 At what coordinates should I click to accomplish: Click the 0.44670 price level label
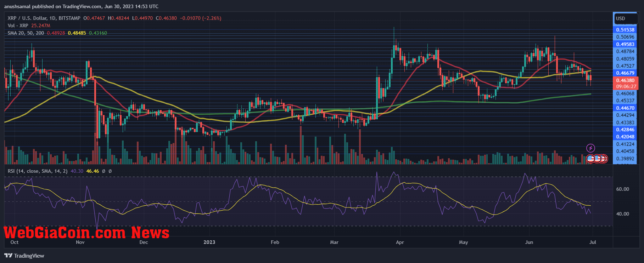[625, 108]
